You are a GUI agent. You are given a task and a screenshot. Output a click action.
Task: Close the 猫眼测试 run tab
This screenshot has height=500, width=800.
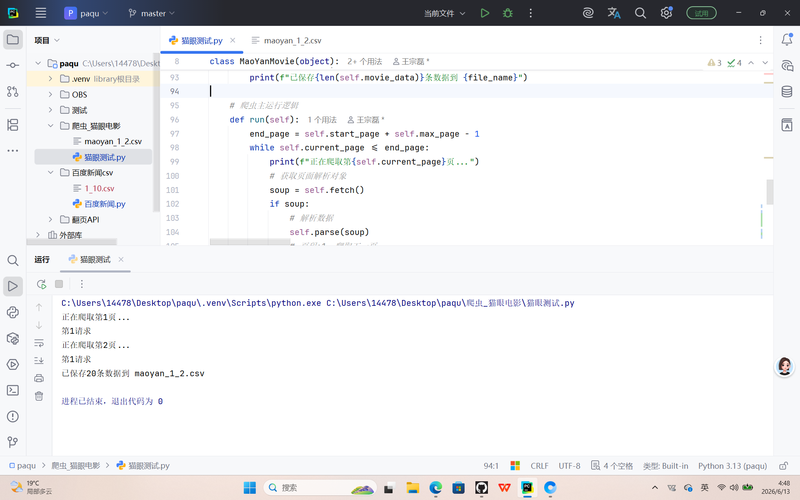(x=121, y=259)
